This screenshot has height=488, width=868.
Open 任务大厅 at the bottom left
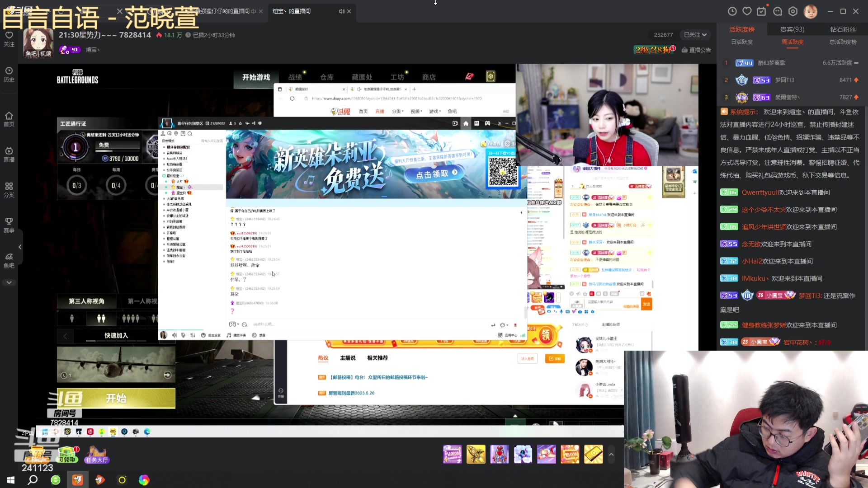click(96, 460)
